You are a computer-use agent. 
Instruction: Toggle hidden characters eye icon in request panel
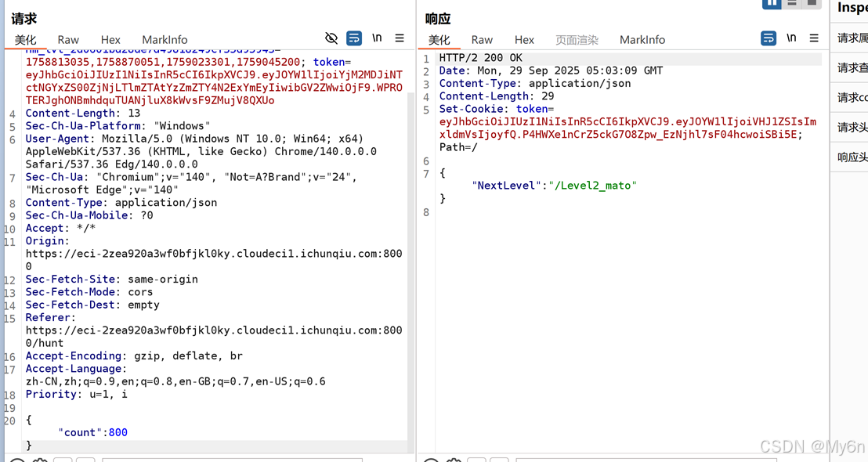tap(331, 38)
